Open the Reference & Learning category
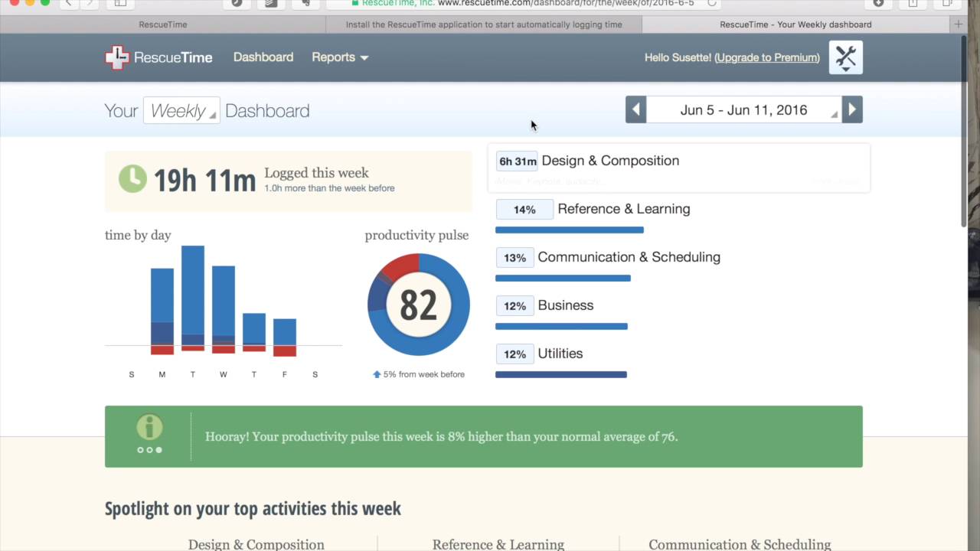Viewport: 980px width, 551px height. pyautogui.click(x=624, y=209)
